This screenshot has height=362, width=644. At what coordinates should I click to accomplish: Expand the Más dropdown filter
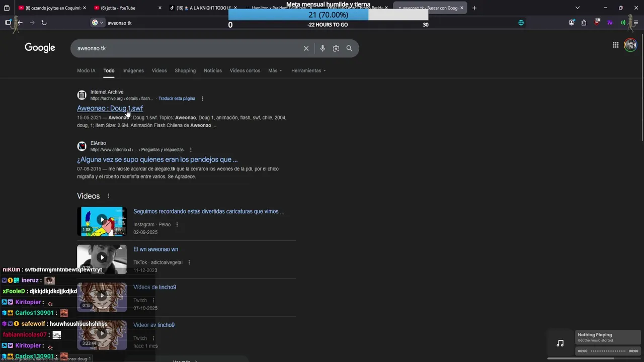click(x=275, y=71)
